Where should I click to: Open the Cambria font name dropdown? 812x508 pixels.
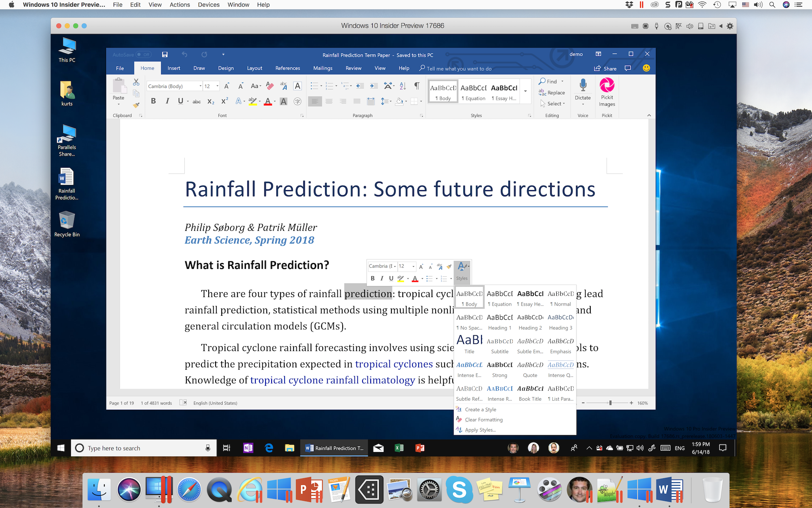click(x=200, y=86)
